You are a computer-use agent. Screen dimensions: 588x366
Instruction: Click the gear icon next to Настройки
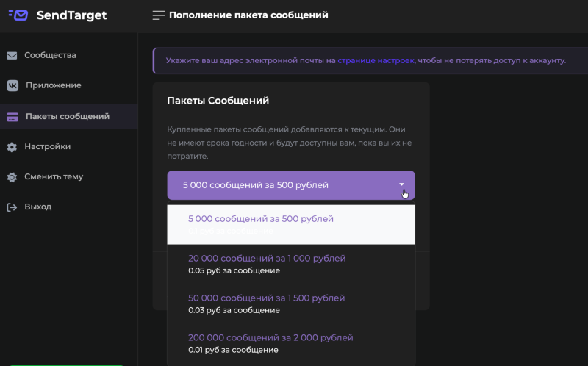tap(12, 147)
